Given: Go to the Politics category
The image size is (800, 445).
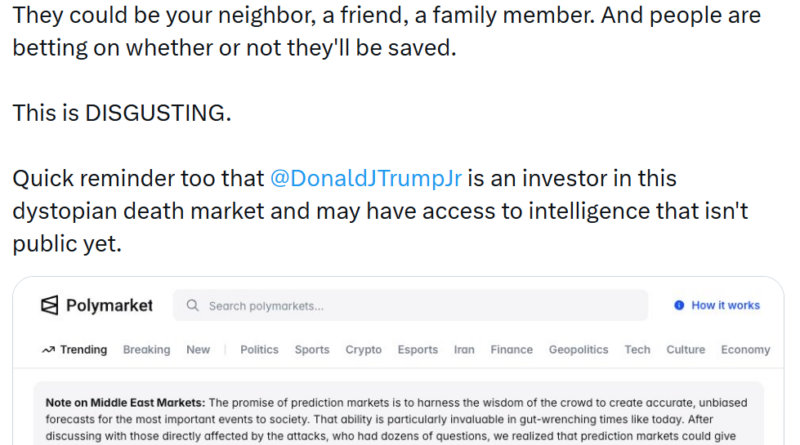Looking at the screenshot, I should [x=259, y=350].
